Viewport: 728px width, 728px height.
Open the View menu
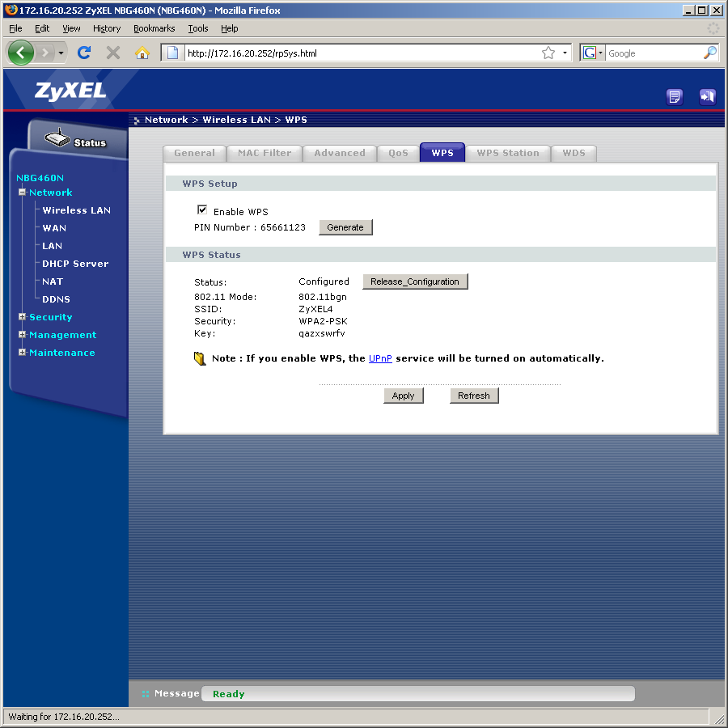[71, 29]
